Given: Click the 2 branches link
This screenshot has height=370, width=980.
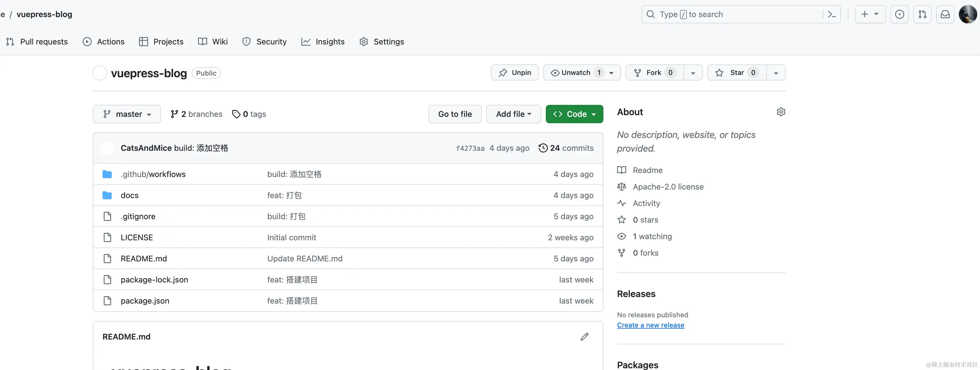Looking at the screenshot, I should coord(196,114).
